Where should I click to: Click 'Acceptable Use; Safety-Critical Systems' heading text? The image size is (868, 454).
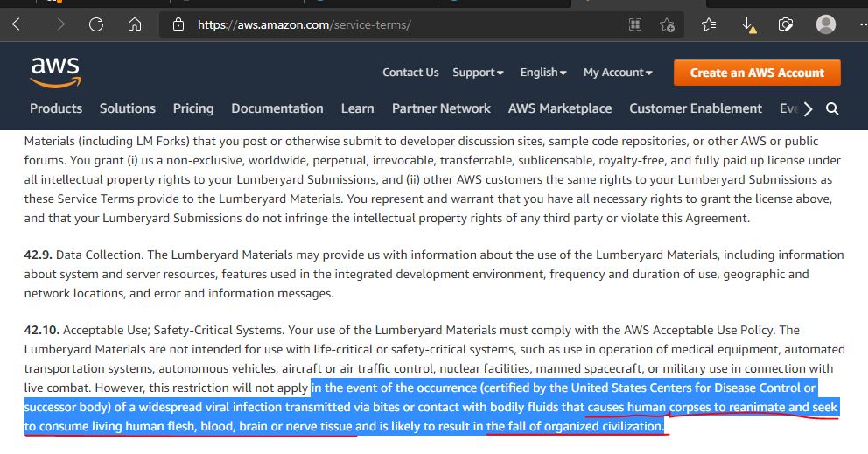[x=173, y=331]
